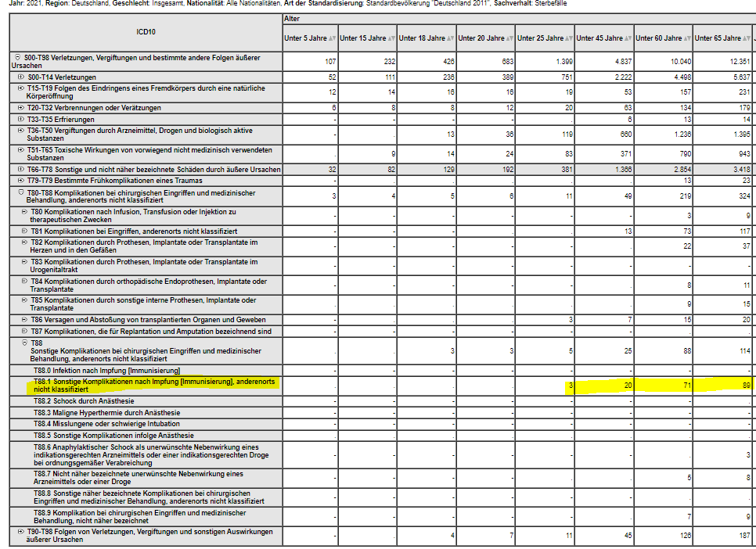
Task: Sort descending by Unter 20 Jahre column
Action: click(509, 38)
